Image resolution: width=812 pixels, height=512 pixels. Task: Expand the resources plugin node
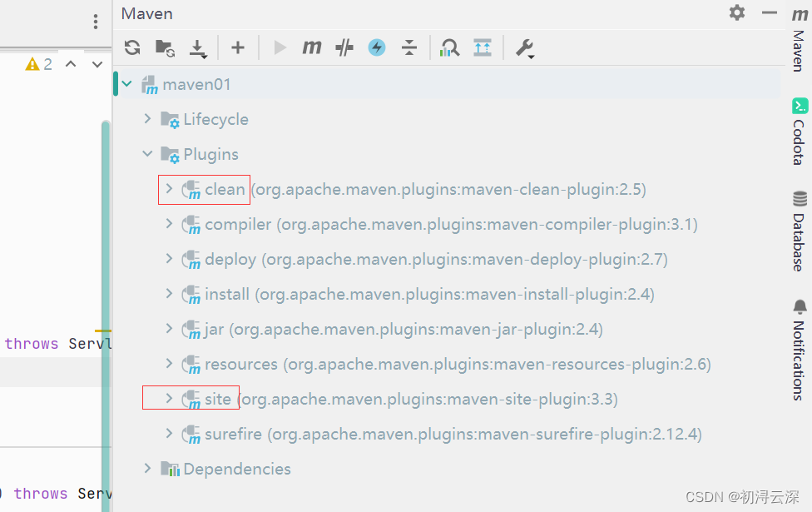pyautogui.click(x=169, y=363)
